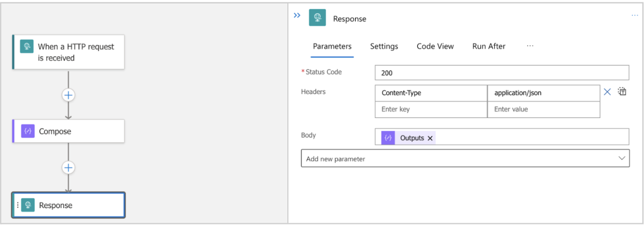
Task: Go to the Run After tab
Action: click(x=489, y=46)
